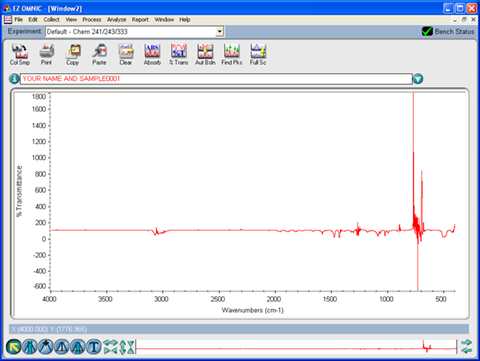Open the Experiment dropdown list
The height and width of the screenshot is (361, 480).
tap(219, 32)
